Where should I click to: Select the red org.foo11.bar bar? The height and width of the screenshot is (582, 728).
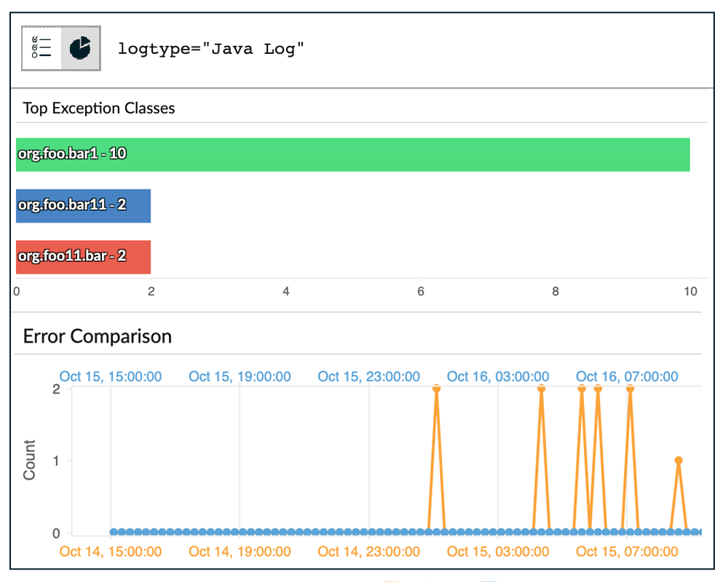82,257
